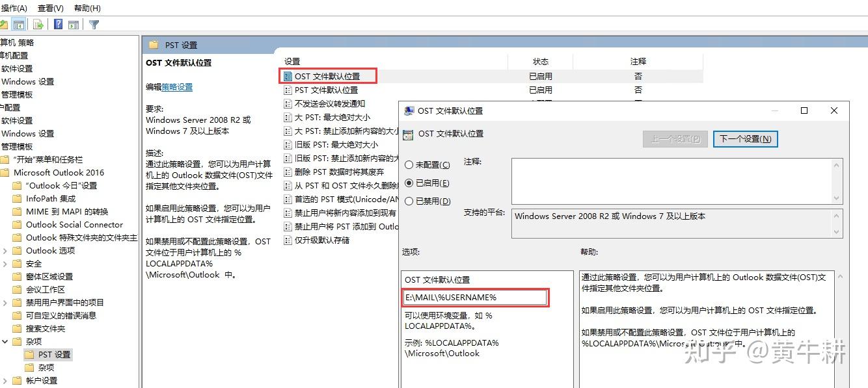Click the policy icon beside 仅升级默认存储

288,240
